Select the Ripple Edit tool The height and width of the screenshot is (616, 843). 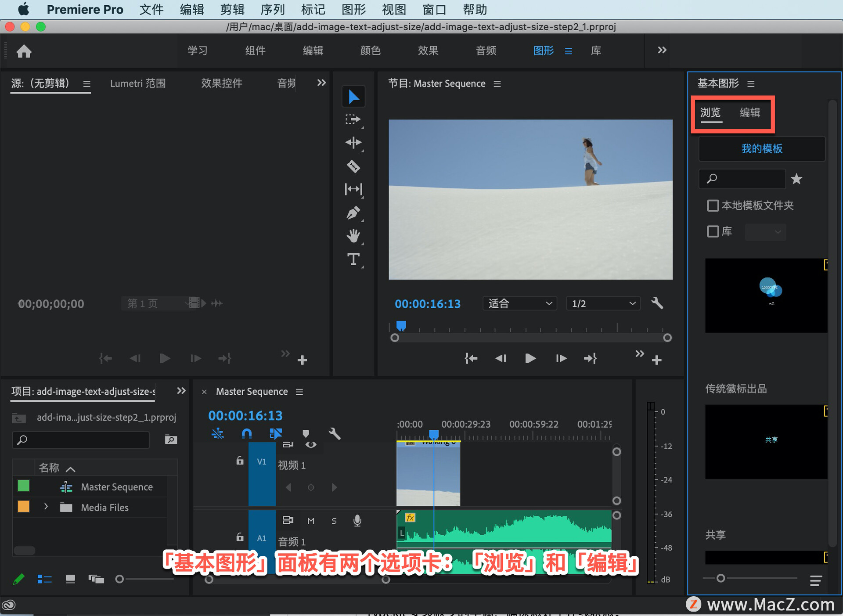point(353,142)
